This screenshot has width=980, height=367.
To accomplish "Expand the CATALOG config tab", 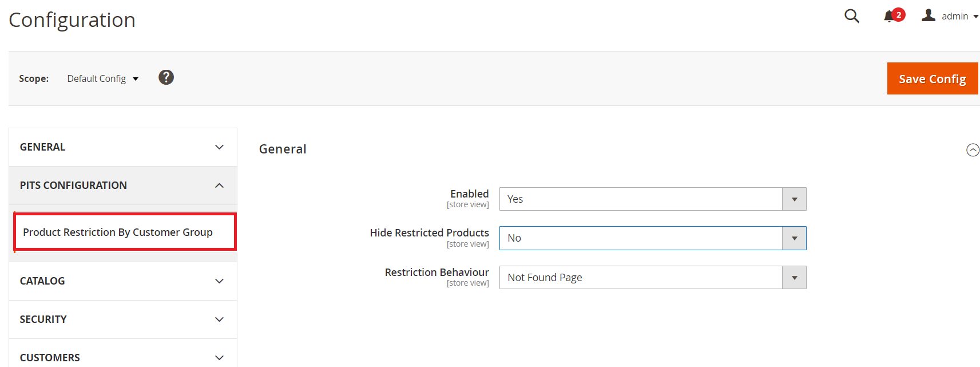I will point(122,281).
